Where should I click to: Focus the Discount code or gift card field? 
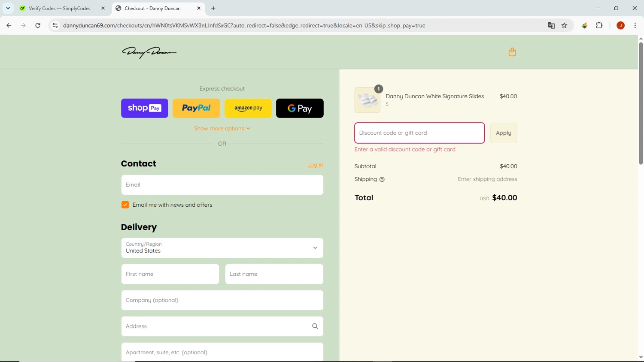[x=419, y=133]
